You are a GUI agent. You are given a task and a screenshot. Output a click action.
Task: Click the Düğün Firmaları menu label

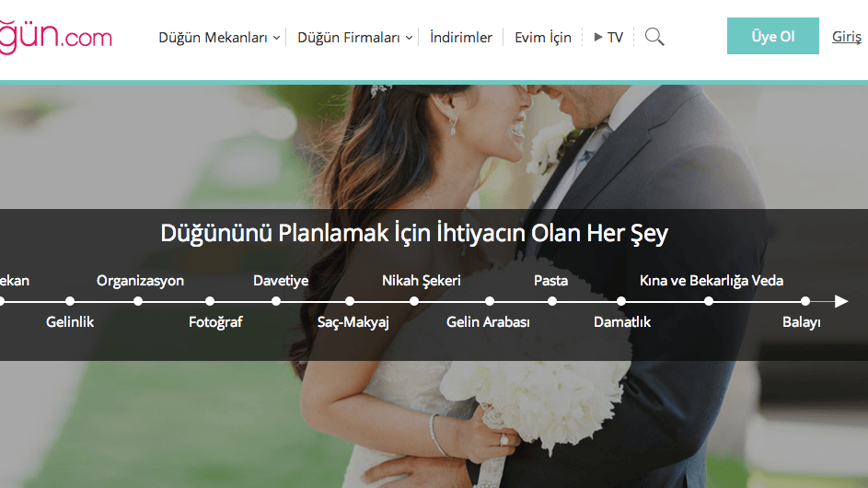pyautogui.click(x=349, y=37)
